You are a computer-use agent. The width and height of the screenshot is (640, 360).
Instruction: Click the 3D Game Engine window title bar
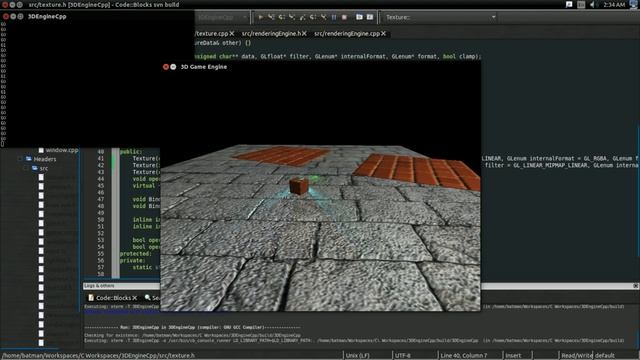[x=320, y=67]
